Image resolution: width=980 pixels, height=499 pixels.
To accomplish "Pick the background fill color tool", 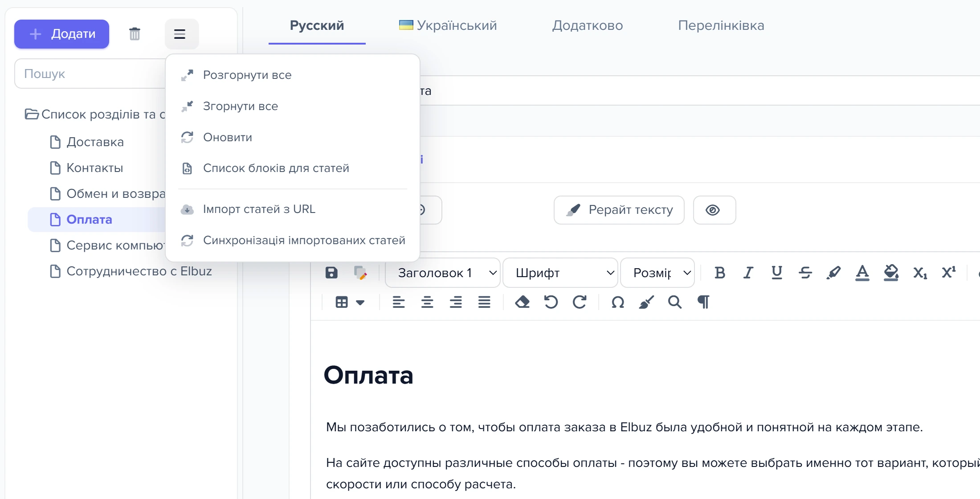I will point(890,273).
